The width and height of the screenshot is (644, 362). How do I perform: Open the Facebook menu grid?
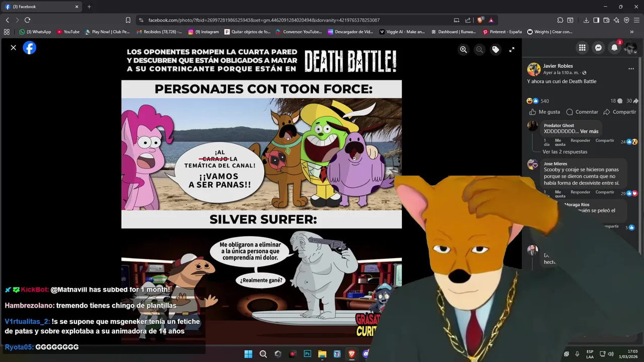[582, 48]
